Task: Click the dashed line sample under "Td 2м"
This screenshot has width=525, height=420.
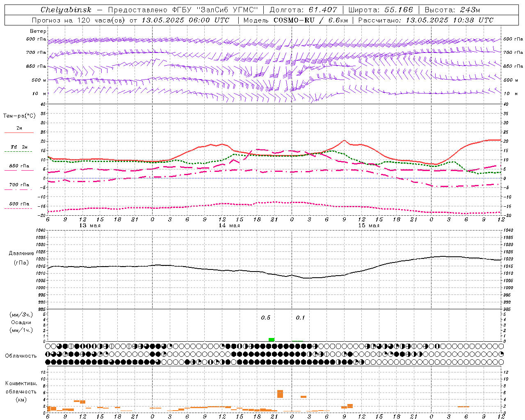Action: [18, 152]
